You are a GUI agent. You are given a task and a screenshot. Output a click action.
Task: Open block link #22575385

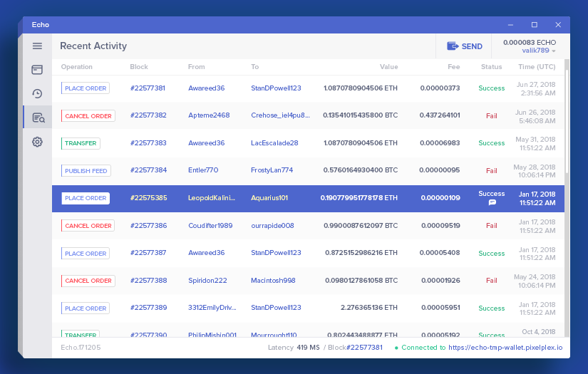click(x=148, y=198)
